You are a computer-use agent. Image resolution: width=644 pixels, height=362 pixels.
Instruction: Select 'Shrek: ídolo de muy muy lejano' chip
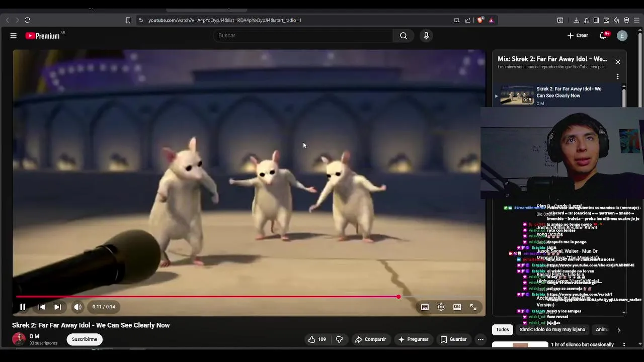tap(552, 330)
